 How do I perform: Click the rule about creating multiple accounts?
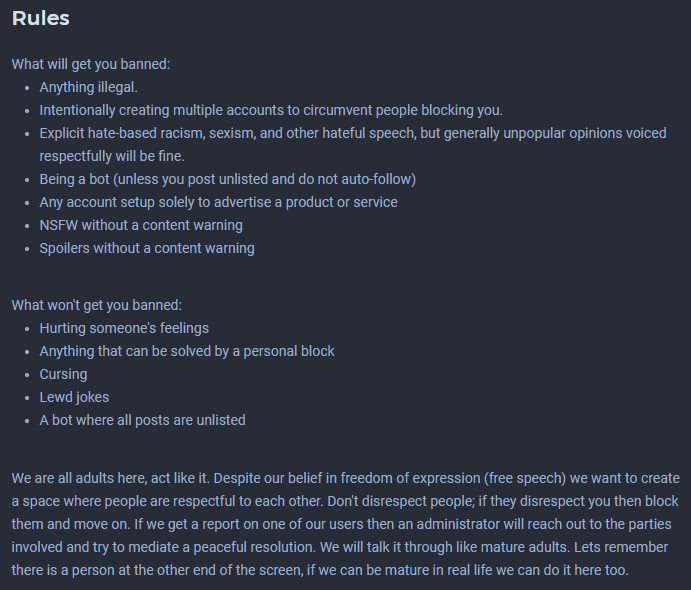tap(270, 110)
